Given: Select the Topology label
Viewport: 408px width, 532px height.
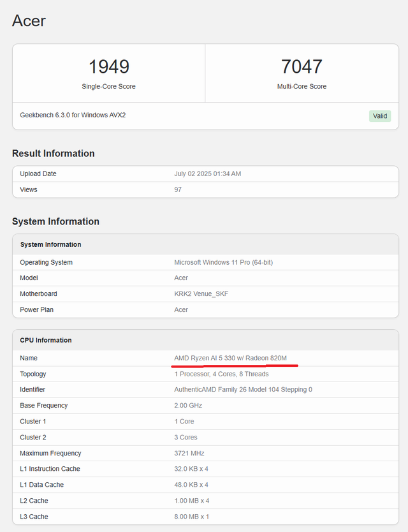Looking at the screenshot, I should pos(33,374).
